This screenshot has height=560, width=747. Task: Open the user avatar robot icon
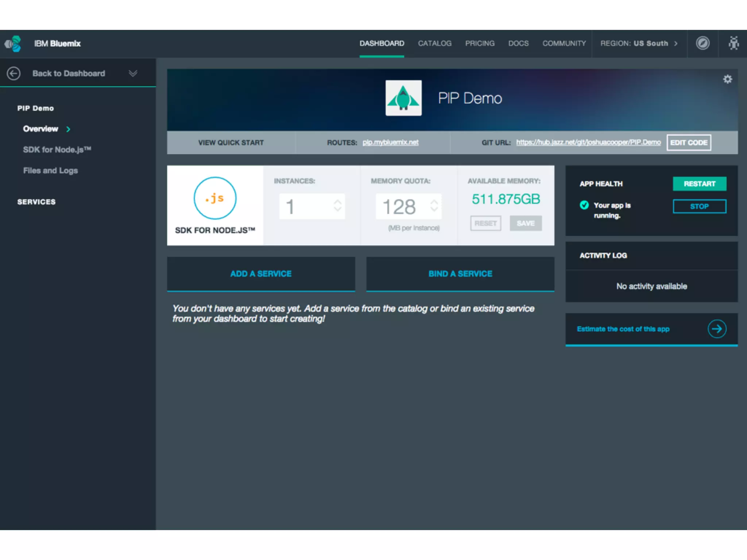click(734, 43)
